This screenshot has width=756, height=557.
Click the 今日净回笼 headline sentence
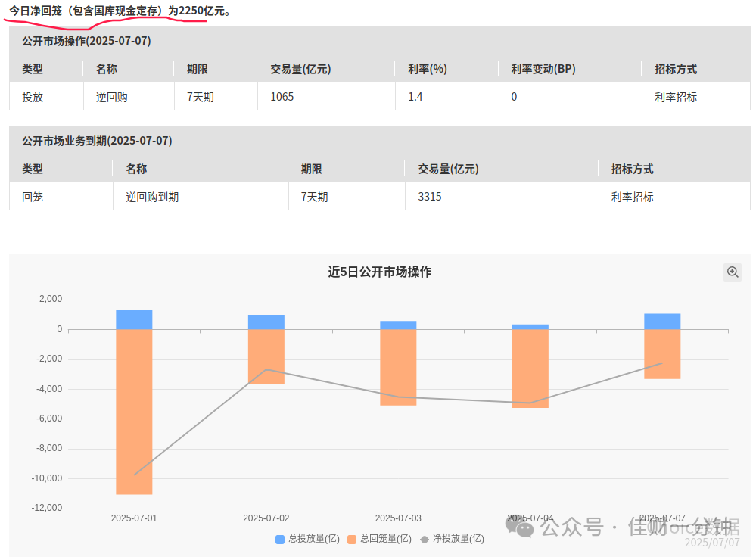tap(120, 11)
